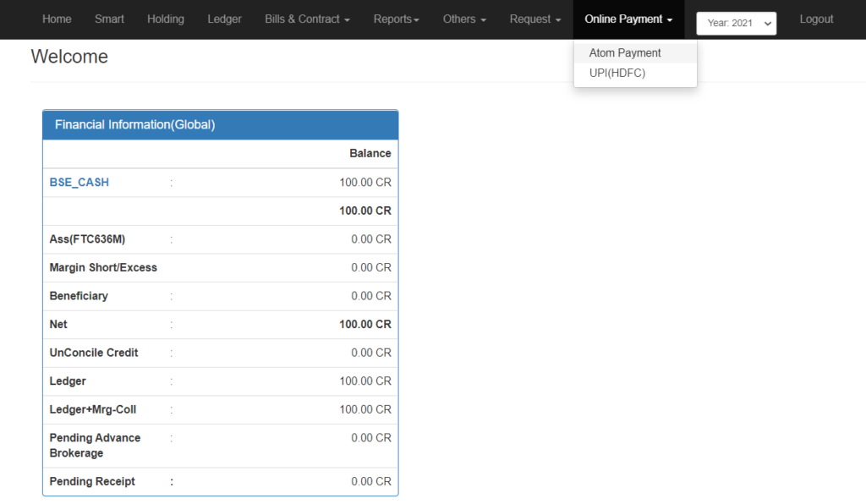
Task: Log out using the Logout link
Action: point(816,19)
